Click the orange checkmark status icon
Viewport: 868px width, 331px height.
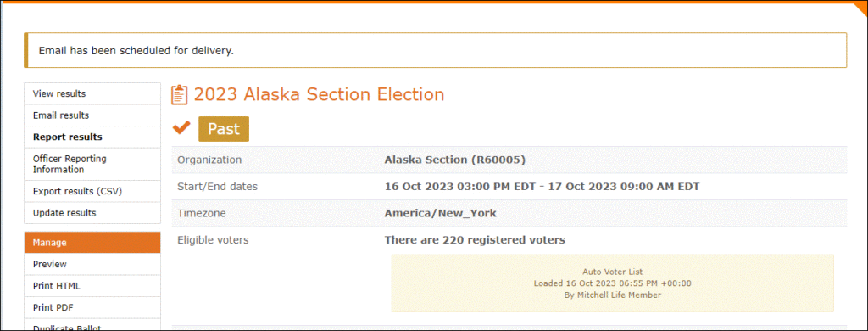click(x=181, y=128)
